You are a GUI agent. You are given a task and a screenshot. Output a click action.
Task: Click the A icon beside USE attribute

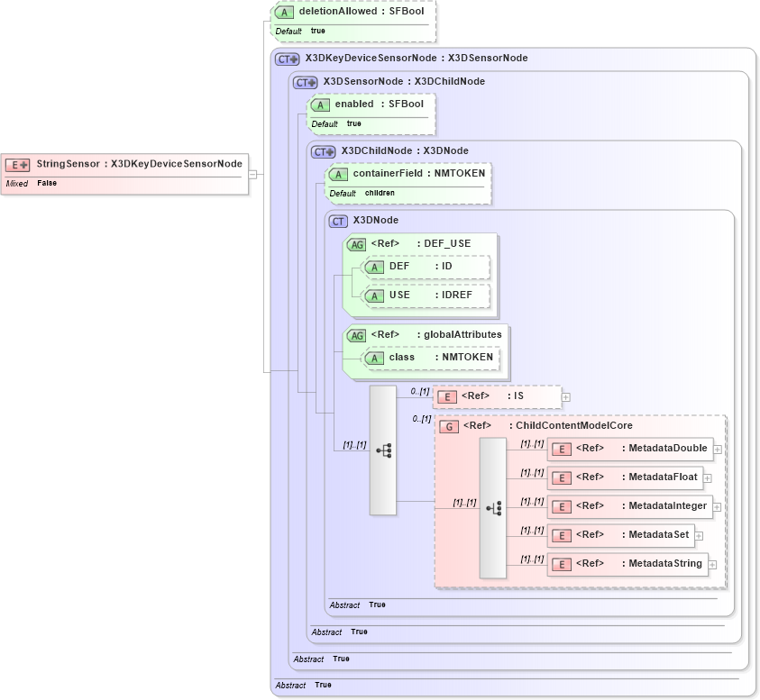pyautogui.click(x=374, y=296)
